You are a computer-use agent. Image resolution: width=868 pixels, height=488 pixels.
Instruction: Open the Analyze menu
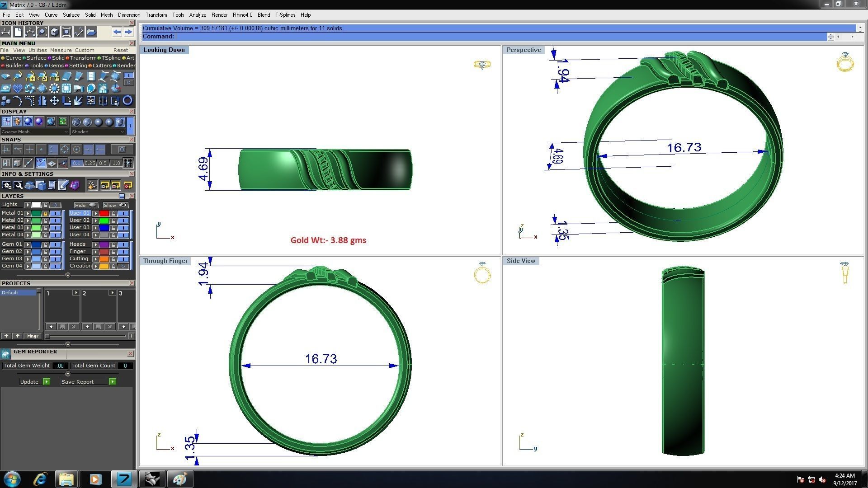tap(198, 15)
